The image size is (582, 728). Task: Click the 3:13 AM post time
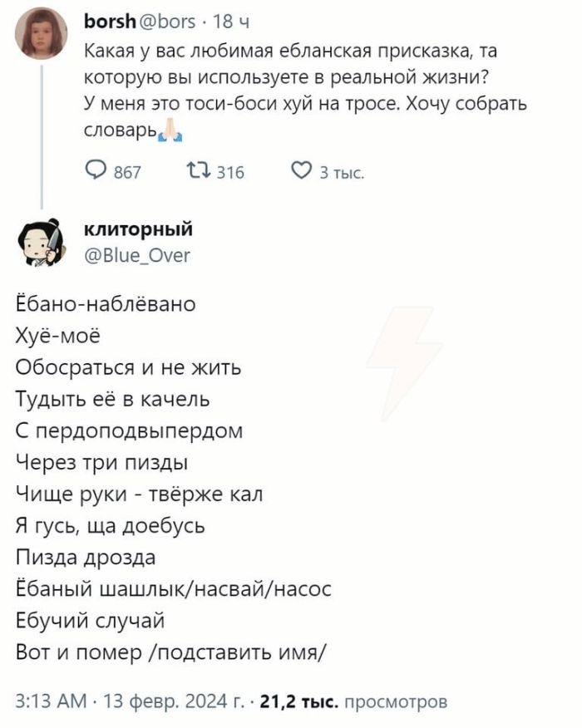(x=52, y=701)
